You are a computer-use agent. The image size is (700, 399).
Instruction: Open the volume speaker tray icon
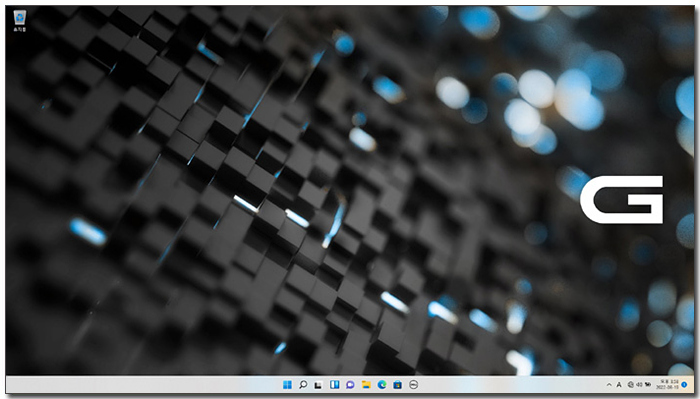pos(639,385)
